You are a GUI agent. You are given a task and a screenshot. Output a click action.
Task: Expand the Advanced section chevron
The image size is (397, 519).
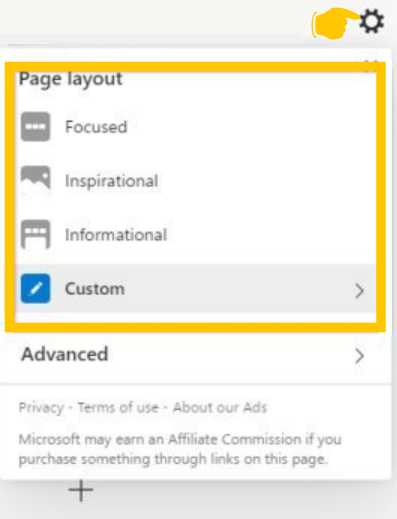pyautogui.click(x=359, y=356)
